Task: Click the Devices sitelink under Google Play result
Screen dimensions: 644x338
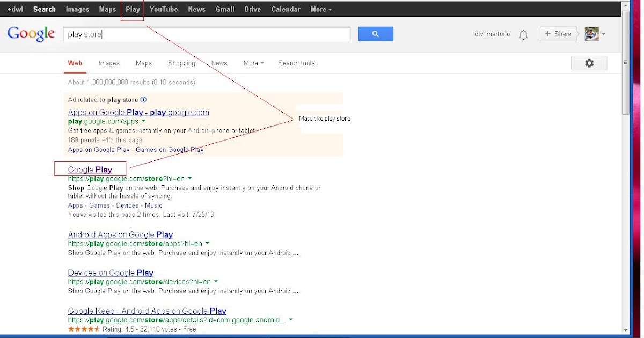Action: point(127,205)
